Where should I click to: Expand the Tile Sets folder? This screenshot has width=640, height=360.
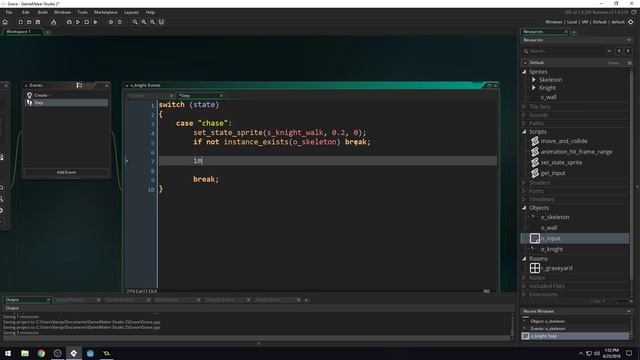pos(524,107)
